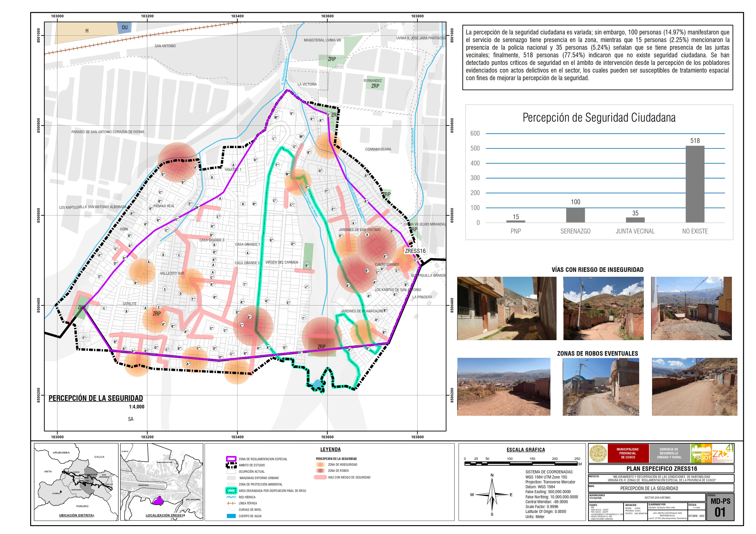The height and width of the screenshot is (534, 756).
Task: Click the blue water body on the map
Action: pos(317,384)
